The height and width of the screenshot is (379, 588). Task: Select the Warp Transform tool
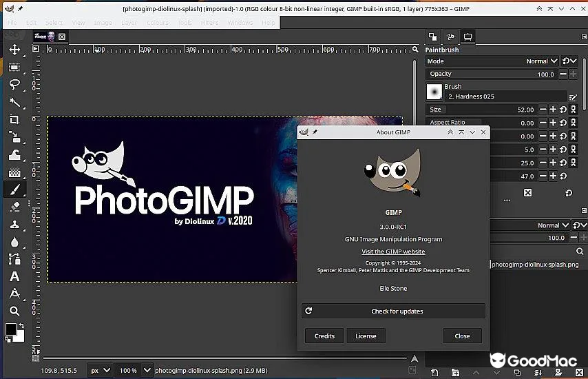pos(14,154)
